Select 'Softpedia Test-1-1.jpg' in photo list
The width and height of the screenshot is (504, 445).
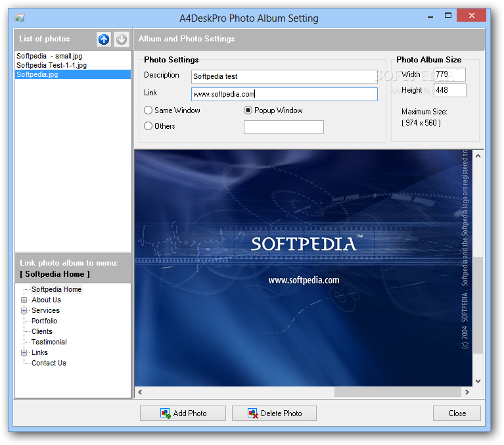73,65
